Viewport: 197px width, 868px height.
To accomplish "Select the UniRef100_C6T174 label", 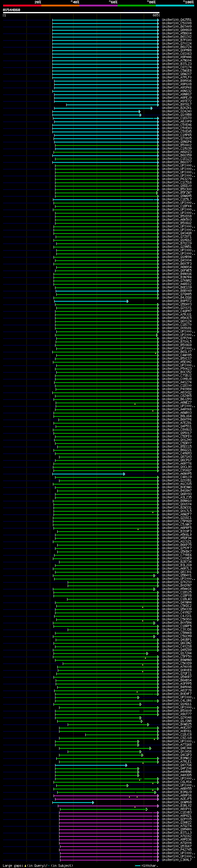I will click(177, 67).
